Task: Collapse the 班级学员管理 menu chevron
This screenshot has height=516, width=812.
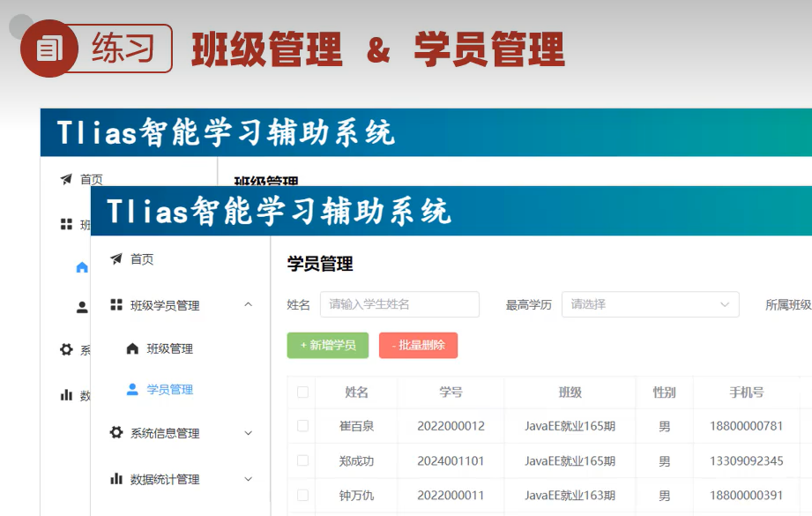Action: [248, 305]
